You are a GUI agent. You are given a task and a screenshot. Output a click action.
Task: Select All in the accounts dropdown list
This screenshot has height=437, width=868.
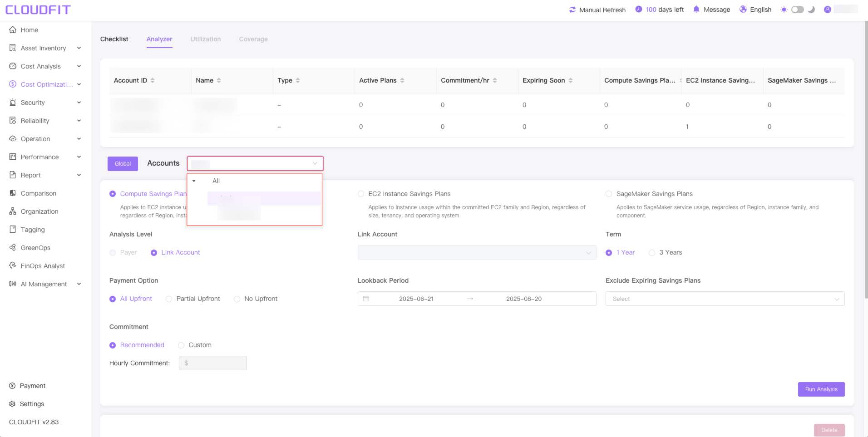pyautogui.click(x=216, y=181)
